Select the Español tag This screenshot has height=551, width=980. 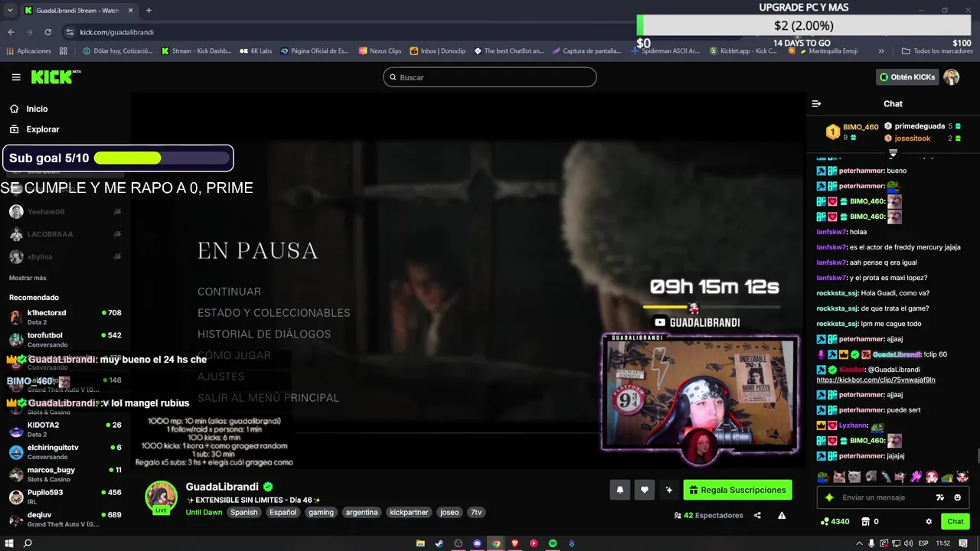click(x=283, y=512)
